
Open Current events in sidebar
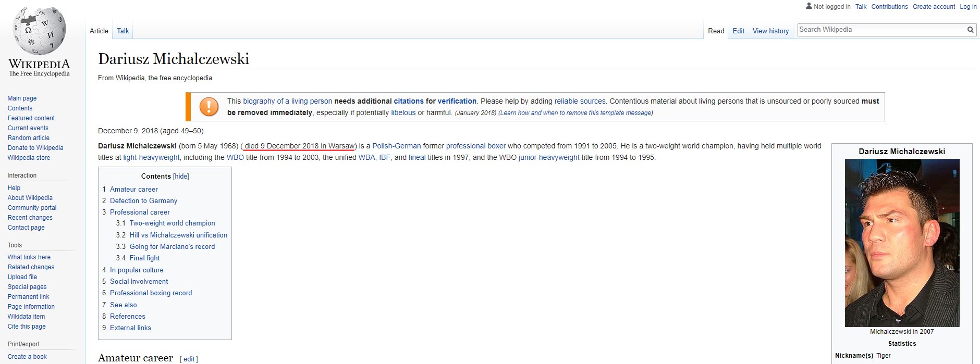coord(28,128)
